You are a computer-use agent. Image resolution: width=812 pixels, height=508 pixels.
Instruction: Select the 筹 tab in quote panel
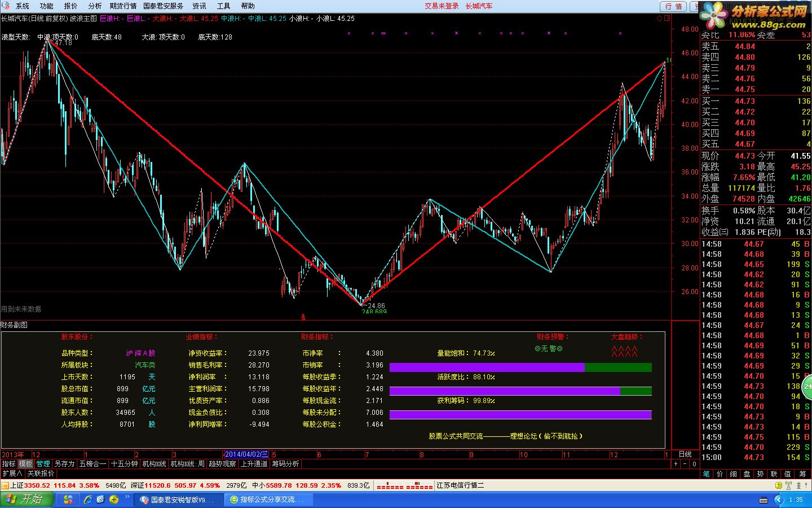[x=802, y=474]
